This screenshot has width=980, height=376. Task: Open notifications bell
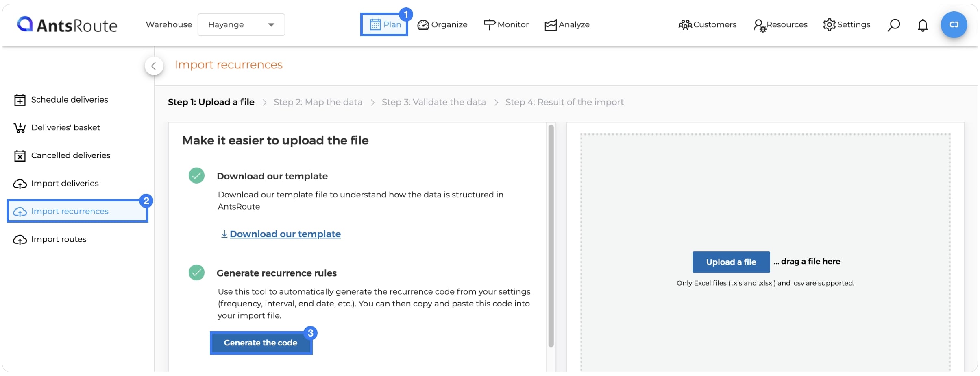[x=923, y=25]
